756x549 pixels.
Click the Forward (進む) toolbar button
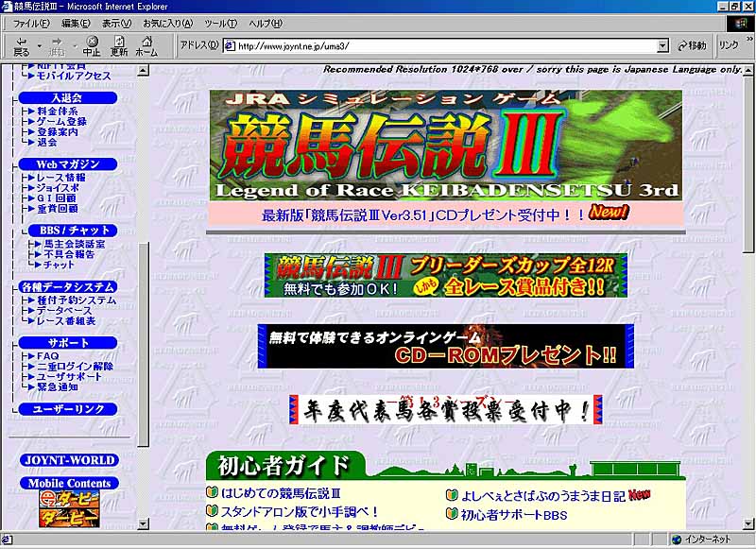pos(57,46)
